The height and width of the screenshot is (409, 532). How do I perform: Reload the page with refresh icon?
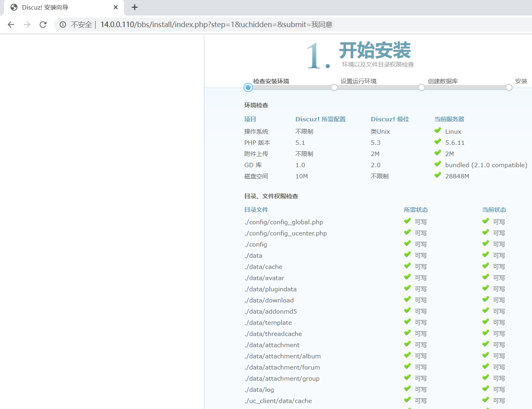[43, 25]
